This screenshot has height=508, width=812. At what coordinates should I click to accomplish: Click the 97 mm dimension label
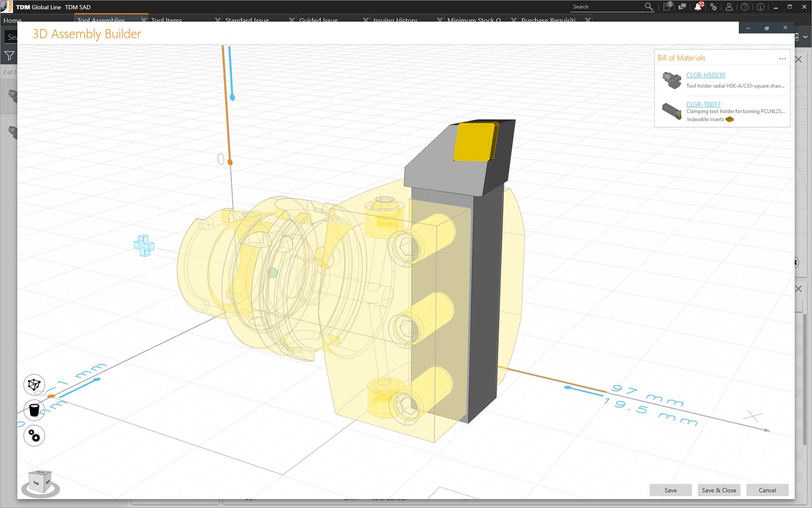[647, 395]
